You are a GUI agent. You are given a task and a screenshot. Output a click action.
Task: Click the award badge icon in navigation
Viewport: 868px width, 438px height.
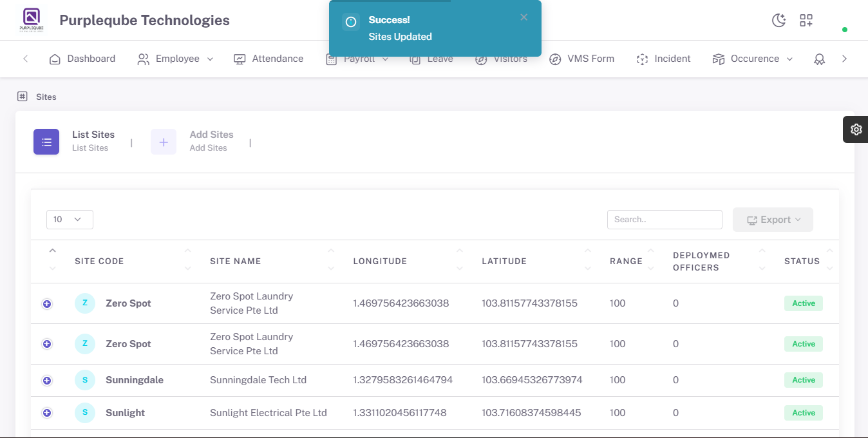click(x=819, y=59)
